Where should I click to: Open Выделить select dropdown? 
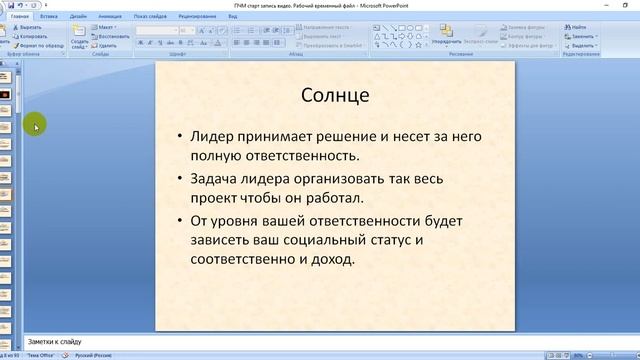click(x=581, y=46)
